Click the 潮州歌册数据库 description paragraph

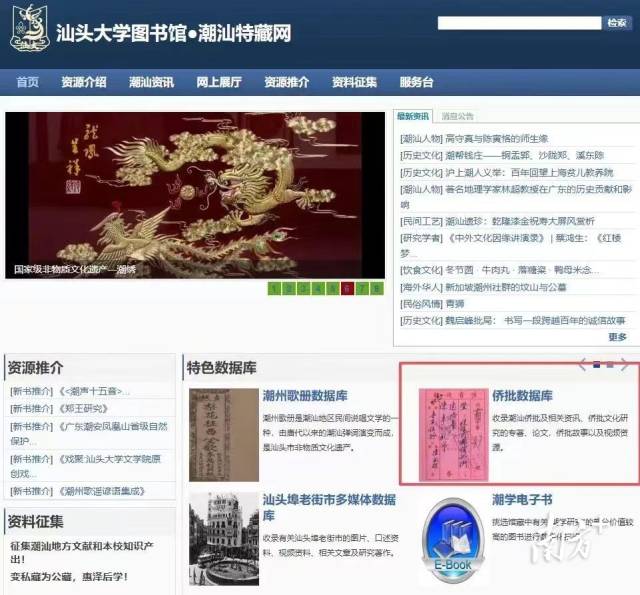(x=330, y=433)
